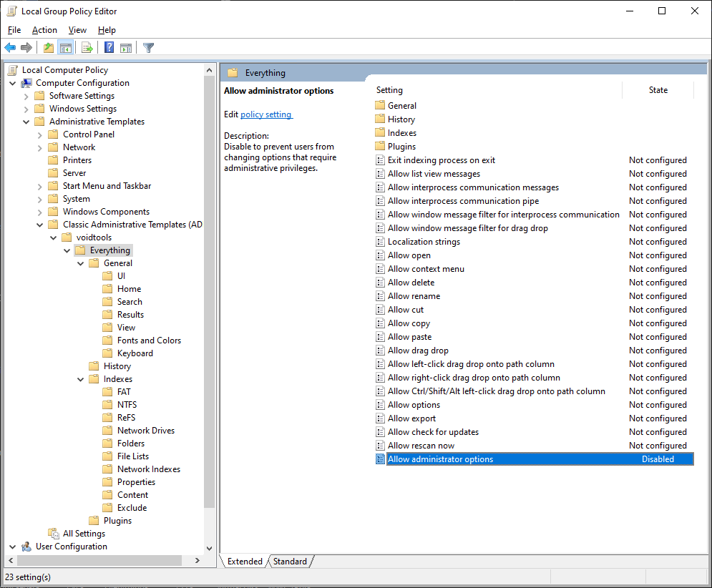Switch to the Extended tab
712x588 pixels.
pyautogui.click(x=245, y=562)
